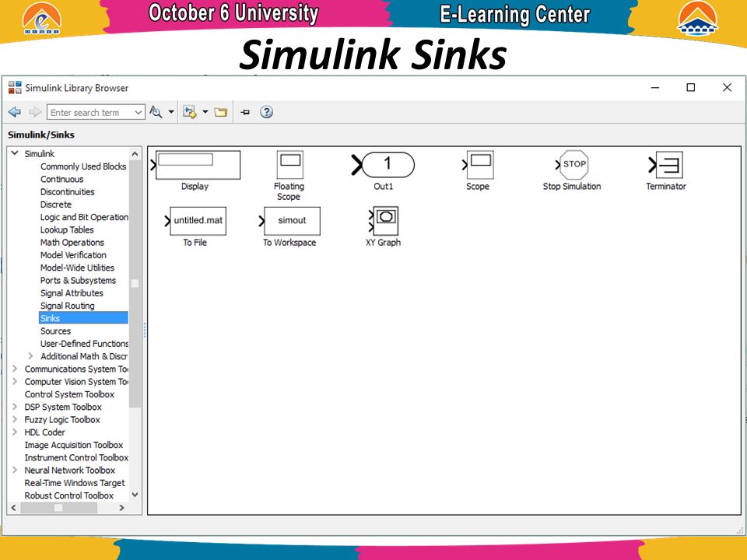Select the Display sink block
Screen dimensions: 747x560
click(198, 165)
